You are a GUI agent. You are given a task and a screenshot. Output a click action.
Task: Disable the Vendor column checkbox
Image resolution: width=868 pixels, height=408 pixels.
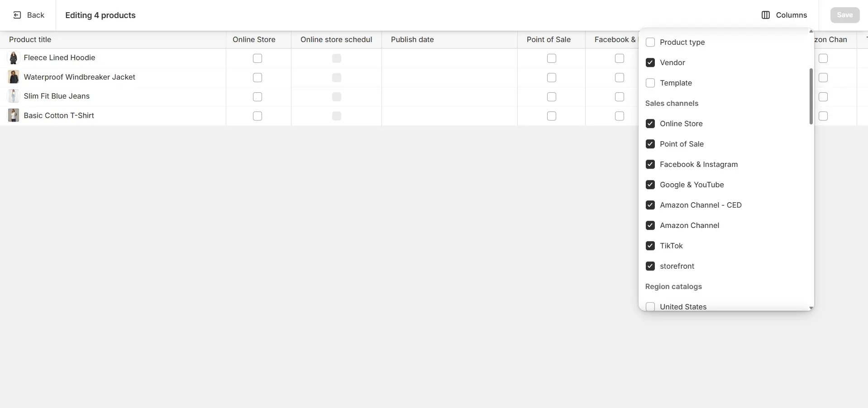(650, 62)
